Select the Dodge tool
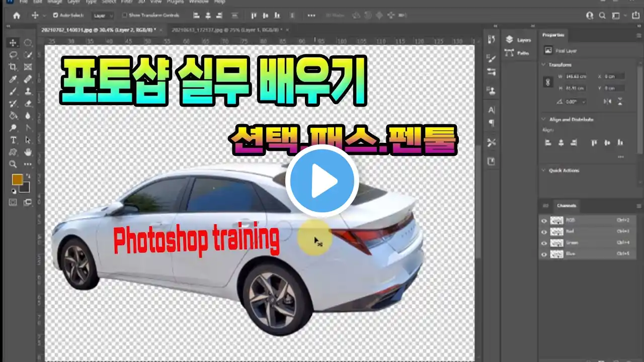Image resolution: width=644 pixels, height=362 pixels. coord(14,128)
